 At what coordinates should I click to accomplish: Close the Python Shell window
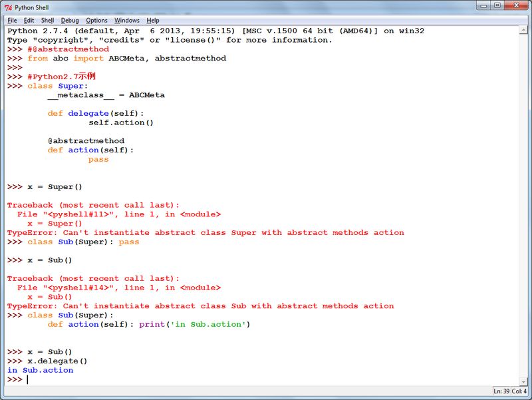click(517, 5)
